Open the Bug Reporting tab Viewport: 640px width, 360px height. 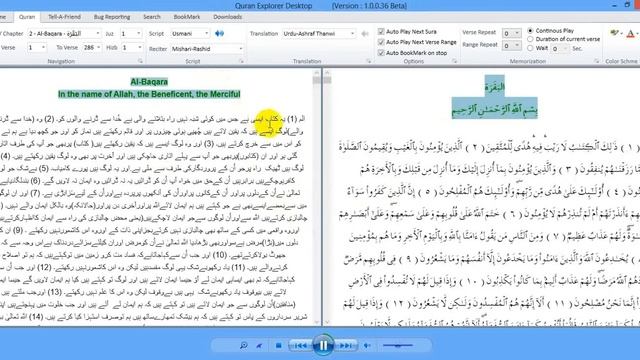[112, 17]
